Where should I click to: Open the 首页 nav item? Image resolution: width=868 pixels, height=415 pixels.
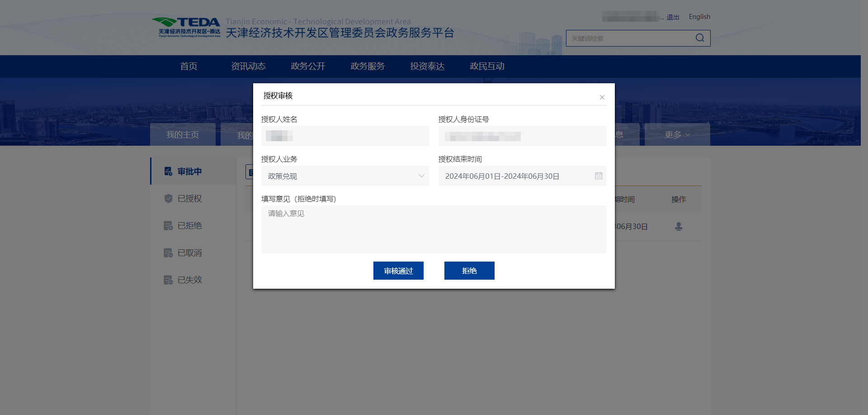[x=189, y=66]
